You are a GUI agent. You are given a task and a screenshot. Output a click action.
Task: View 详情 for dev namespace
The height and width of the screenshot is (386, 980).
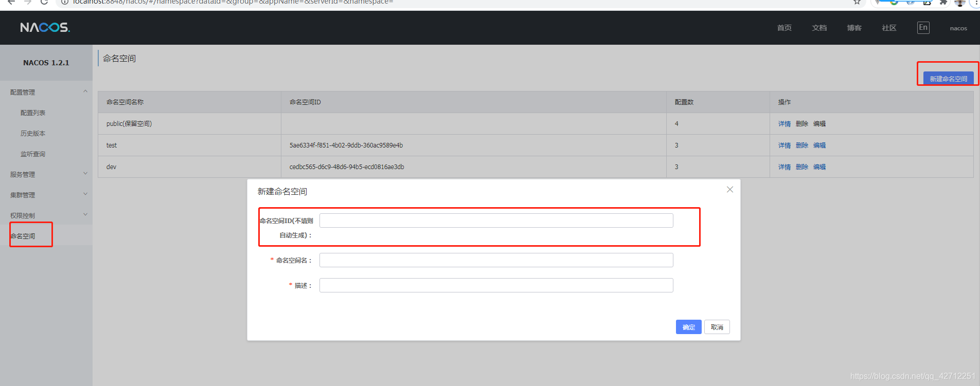(784, 167)
